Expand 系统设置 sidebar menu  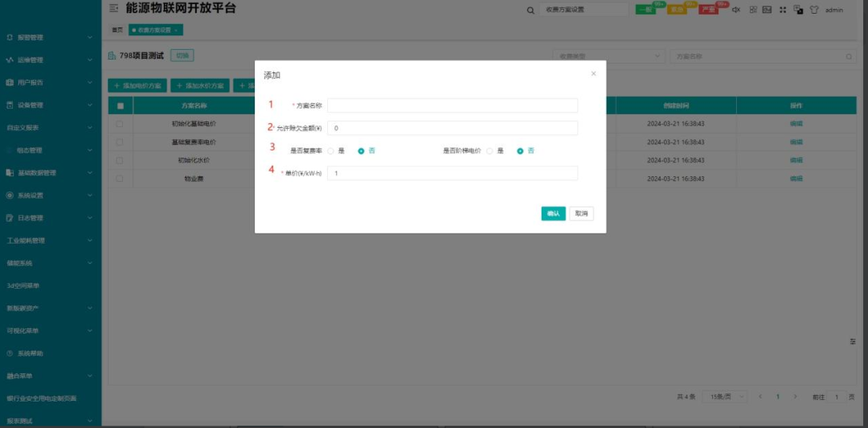[x=51, y=195]
